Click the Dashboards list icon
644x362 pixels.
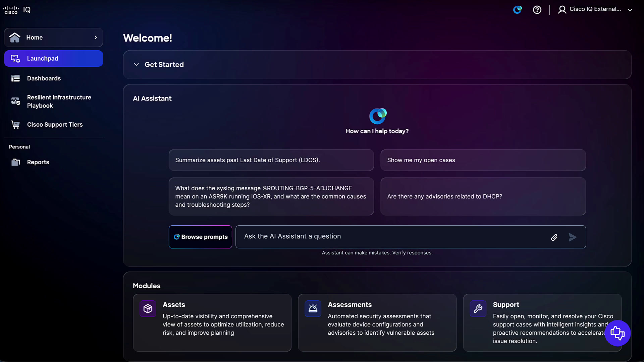(15, 78)
